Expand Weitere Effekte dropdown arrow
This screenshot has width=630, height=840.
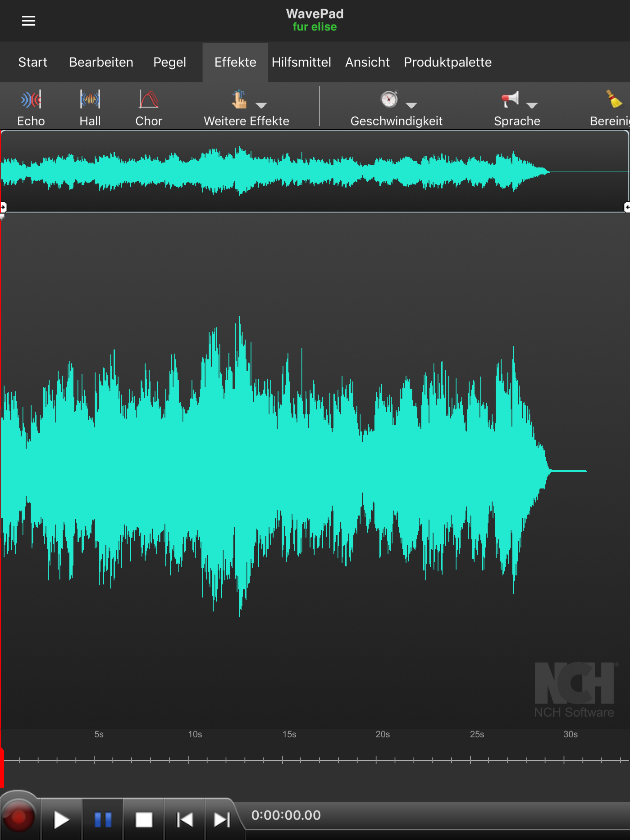tap(261, 105)
